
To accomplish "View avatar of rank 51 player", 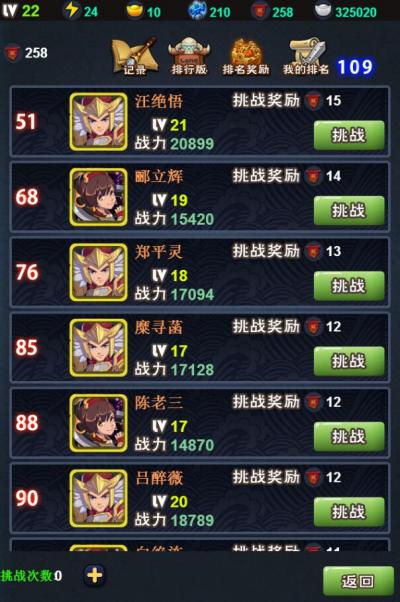I will point(98,121).
